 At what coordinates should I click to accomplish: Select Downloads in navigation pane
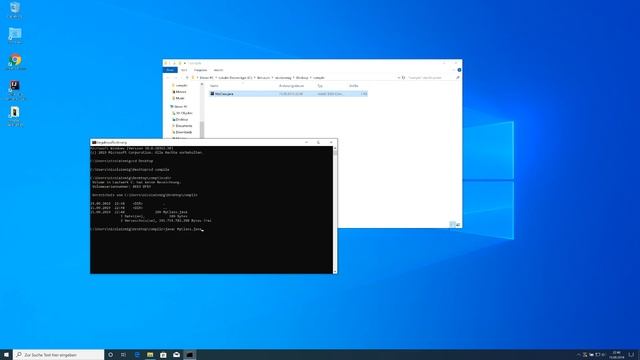[x=183, y=132]
